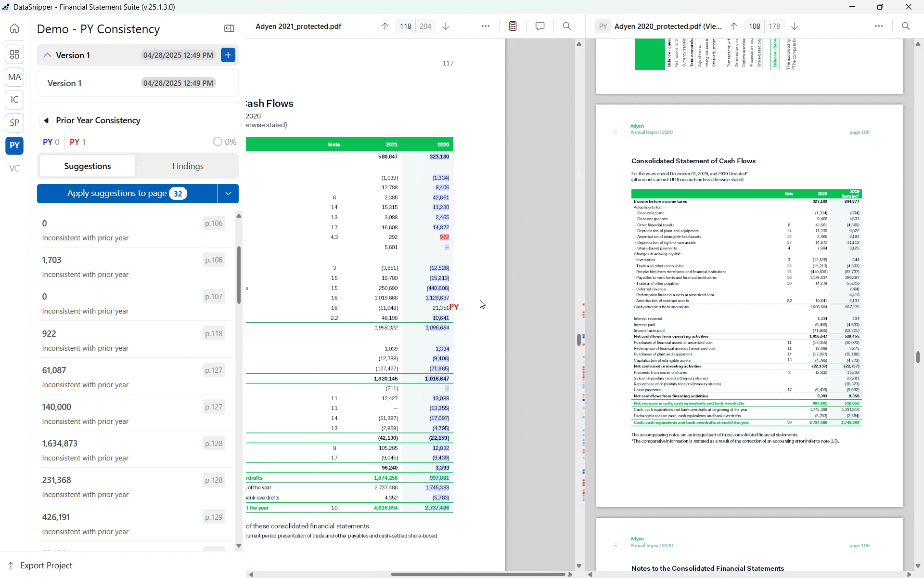Open suggestion 1,703 on p.106
The height and width of the screenshot is (578, 924).
[x=134, y=266]
